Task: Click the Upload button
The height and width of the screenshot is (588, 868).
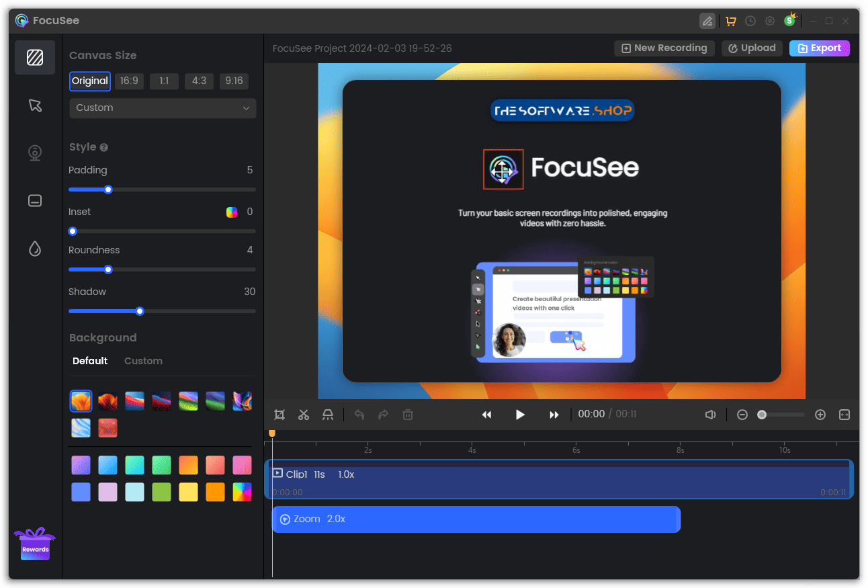Action: [752, 48]
